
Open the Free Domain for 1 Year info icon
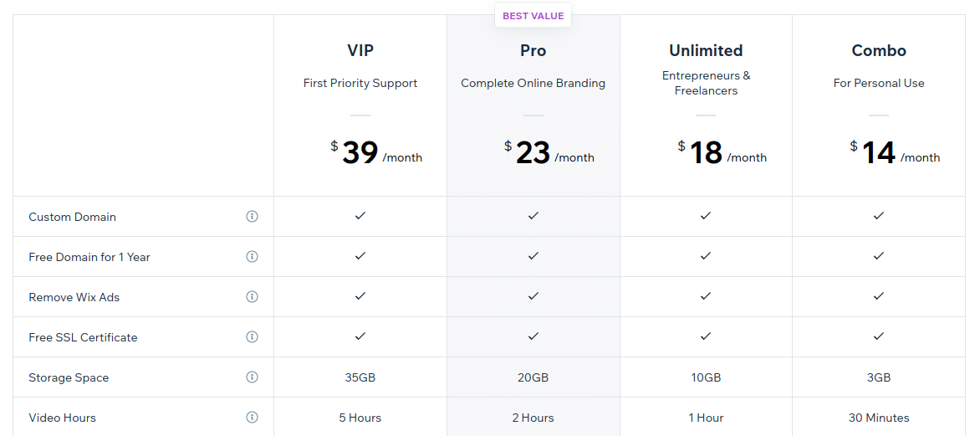point(252,256)
